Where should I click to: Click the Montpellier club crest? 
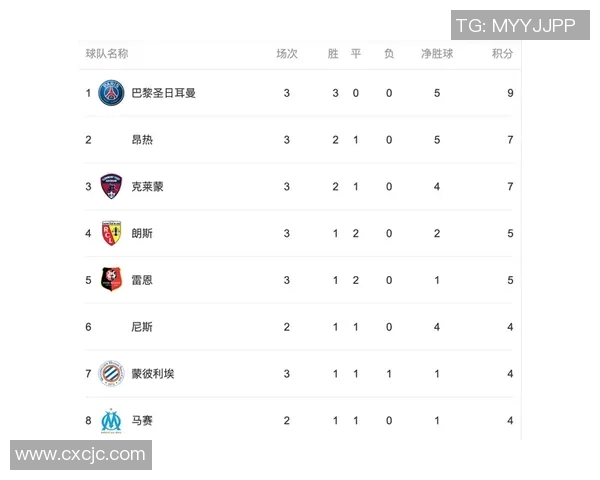point(111,374)
